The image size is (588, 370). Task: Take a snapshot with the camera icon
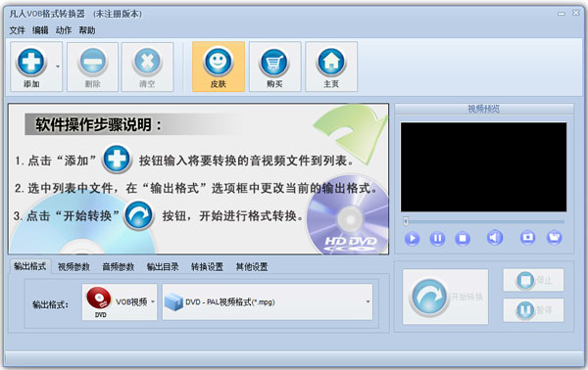[x=527, y=238]
